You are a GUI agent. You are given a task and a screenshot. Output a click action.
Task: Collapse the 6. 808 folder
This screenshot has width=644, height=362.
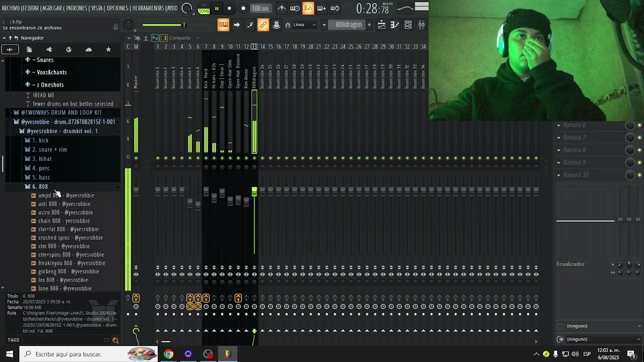tap(40, 187)
